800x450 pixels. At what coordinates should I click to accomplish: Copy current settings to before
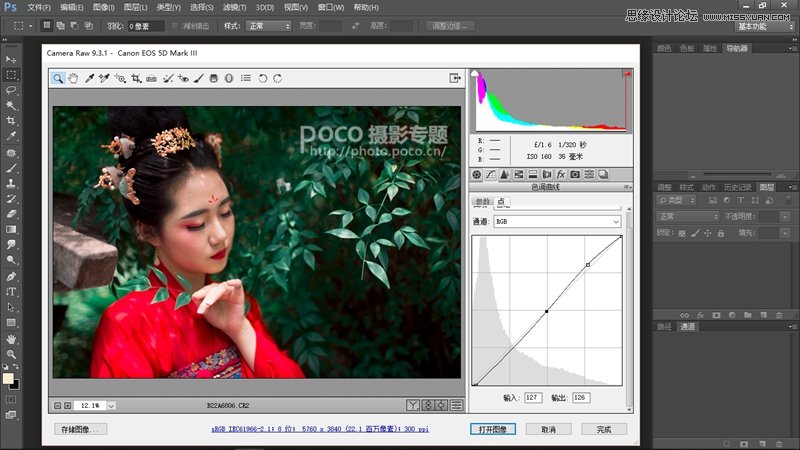442,405
